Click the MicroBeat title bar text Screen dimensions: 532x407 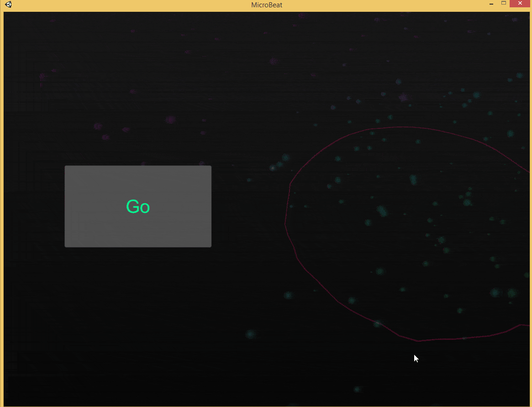[267, 5]
